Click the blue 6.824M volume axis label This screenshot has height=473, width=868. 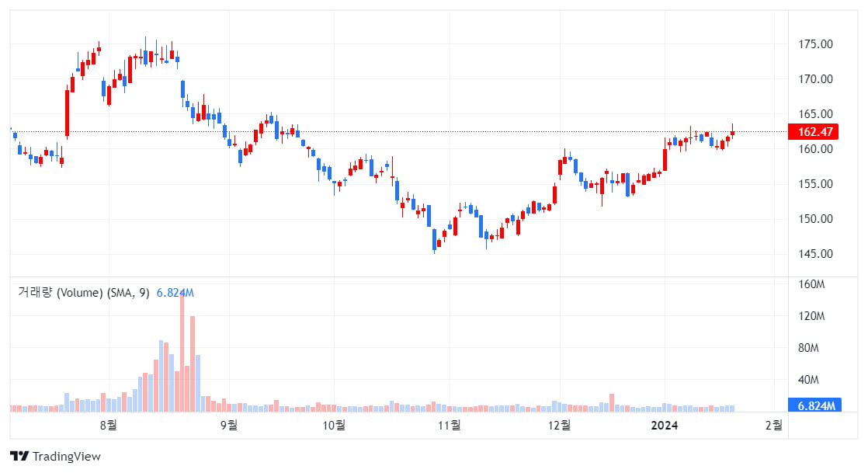[x=815, y=405]
